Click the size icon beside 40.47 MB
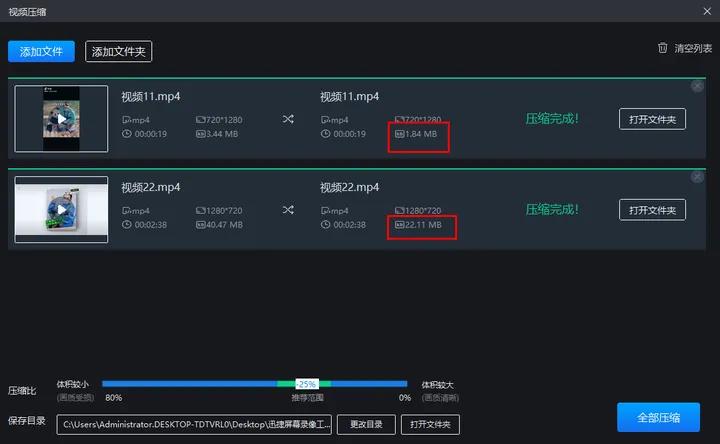The width and height of the screenshot is (720, 444). pyautogui.click(x=201, y=225)
